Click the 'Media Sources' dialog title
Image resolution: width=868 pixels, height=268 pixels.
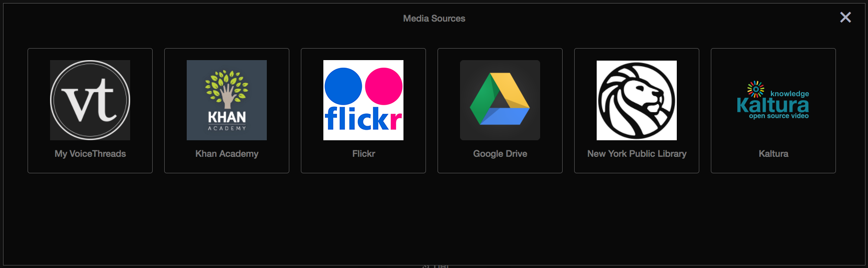click(x=434, y=19)
